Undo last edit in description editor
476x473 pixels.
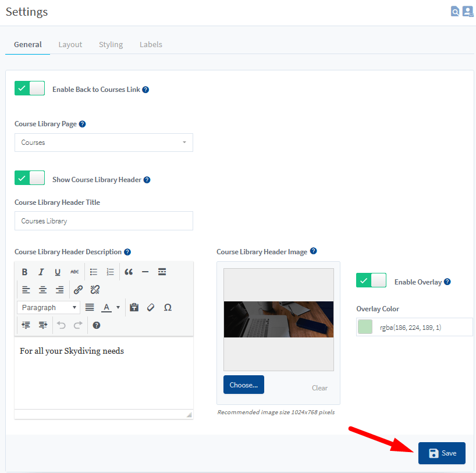(x=61, y=325)
